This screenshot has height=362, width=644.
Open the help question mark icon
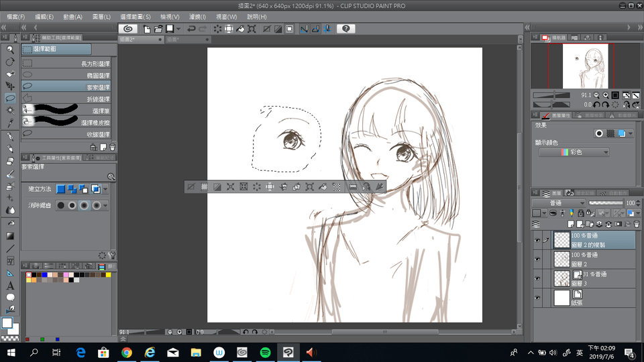pos(345,29)
